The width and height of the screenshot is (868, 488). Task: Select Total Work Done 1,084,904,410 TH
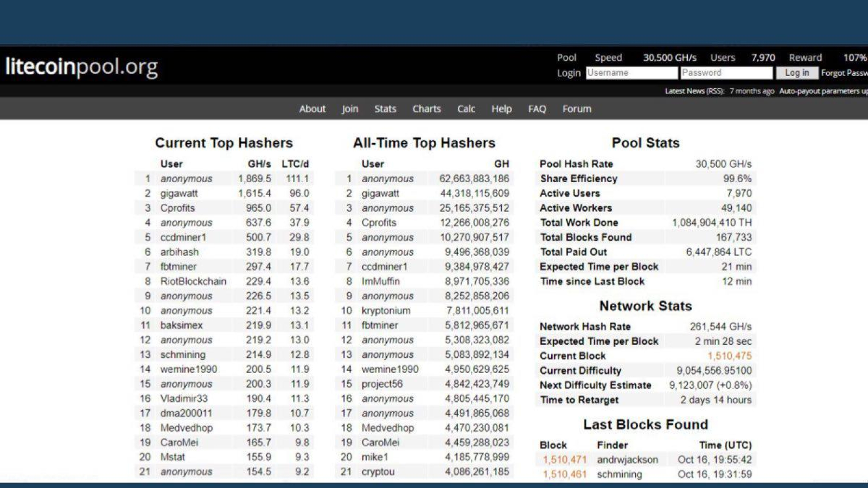click(712, 223)
